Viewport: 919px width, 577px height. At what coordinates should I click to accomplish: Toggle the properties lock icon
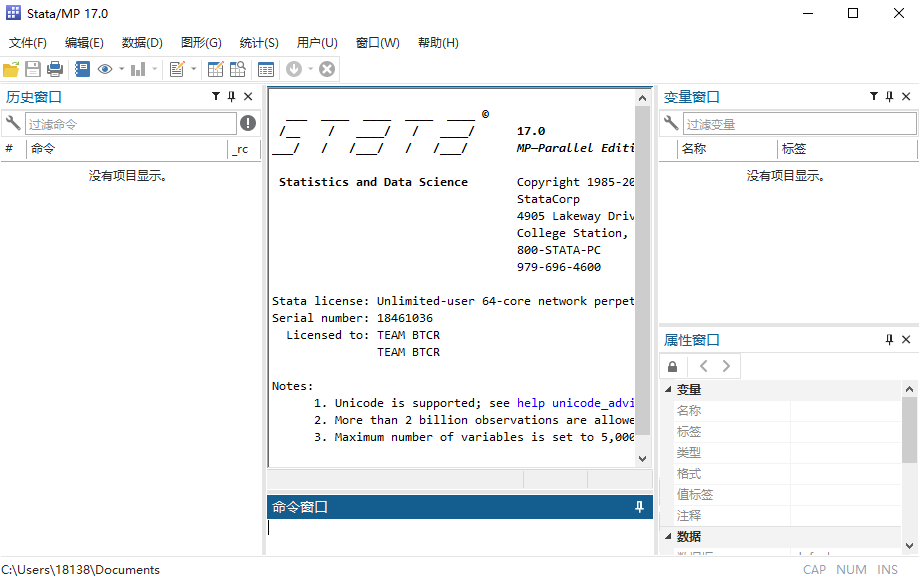click(x=673, y=366)
